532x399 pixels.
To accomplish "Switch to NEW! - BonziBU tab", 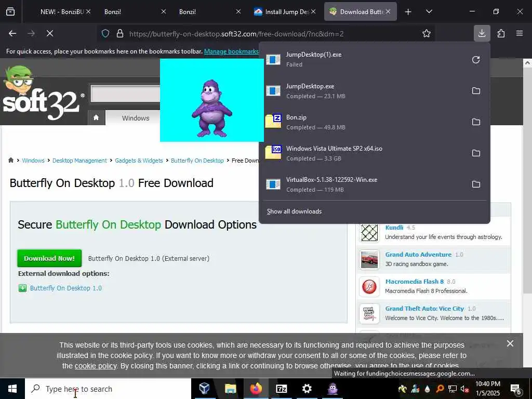I will tap(62, 11).
